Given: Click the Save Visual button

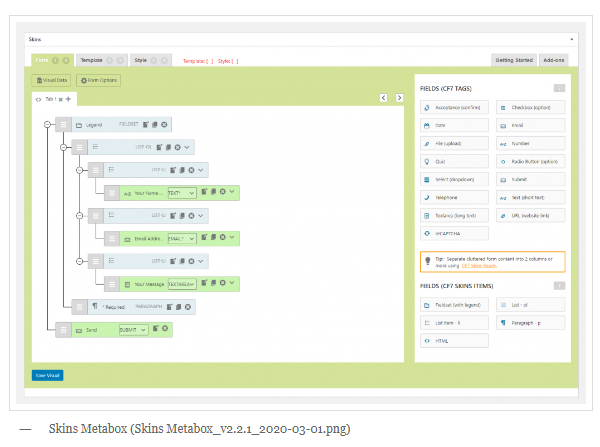Looking at the screenshot, I should click(47, 375).
